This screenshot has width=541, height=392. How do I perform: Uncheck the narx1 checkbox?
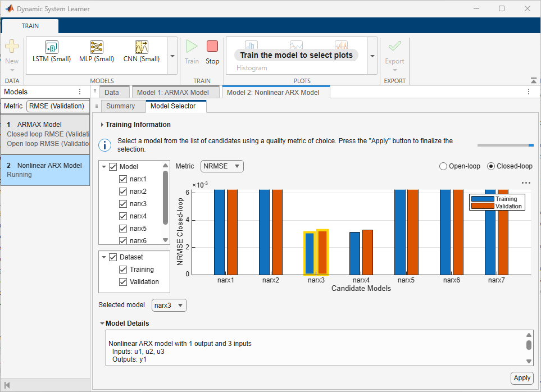pos(123,179)
